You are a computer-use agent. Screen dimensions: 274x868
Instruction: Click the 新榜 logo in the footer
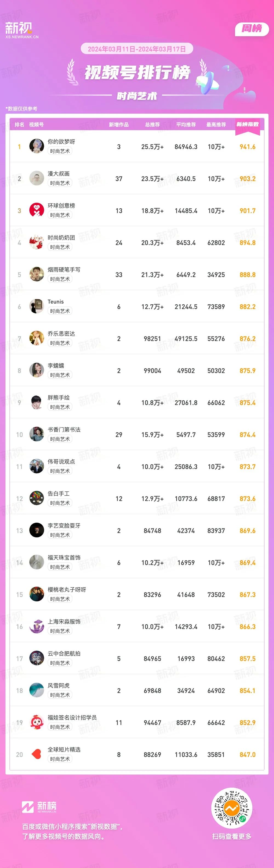[x=39, y=807]
